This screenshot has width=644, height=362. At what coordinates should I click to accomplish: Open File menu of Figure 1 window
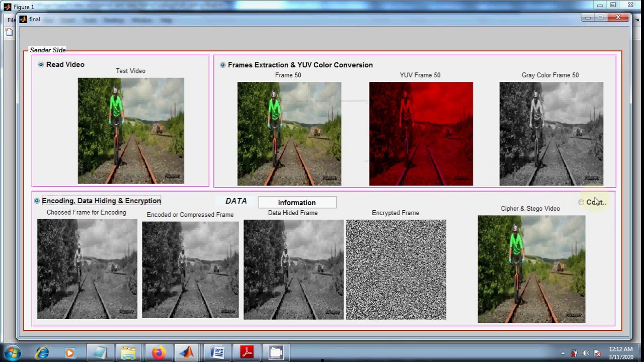point(11,20)
